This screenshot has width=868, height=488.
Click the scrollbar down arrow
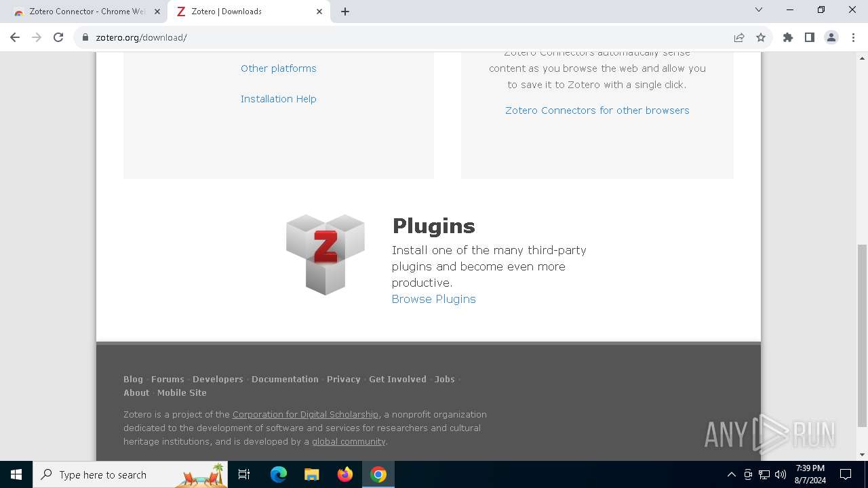pyautogui.click(x=862, y=455)
